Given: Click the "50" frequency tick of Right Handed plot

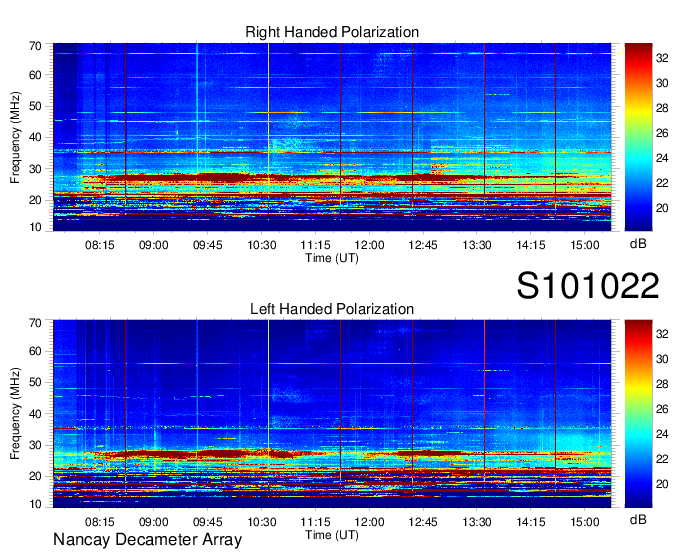Looking at the screenshot, I should click(x=35, y=107).
